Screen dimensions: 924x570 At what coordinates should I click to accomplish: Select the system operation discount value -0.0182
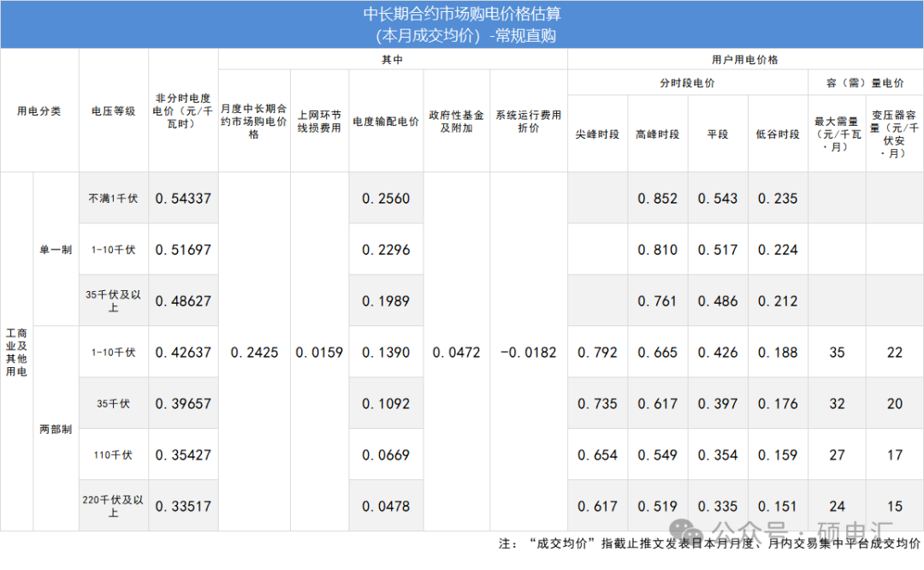(528, 353)
